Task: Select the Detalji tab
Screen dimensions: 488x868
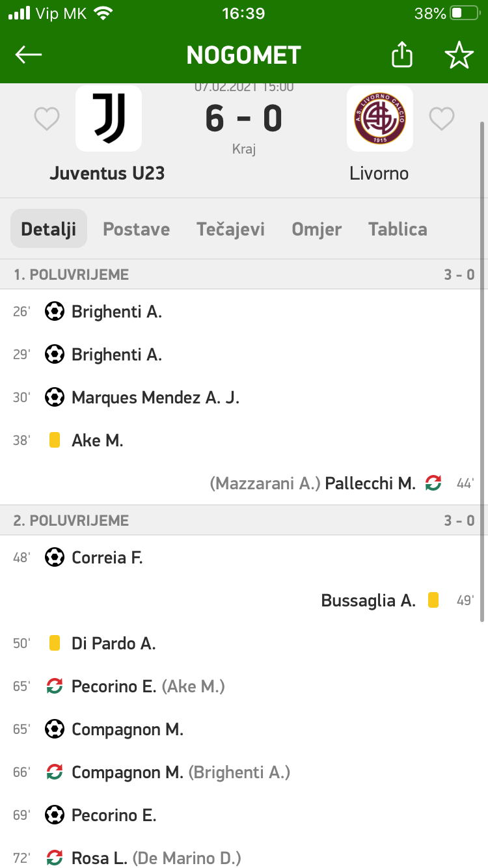Action: 49,229
